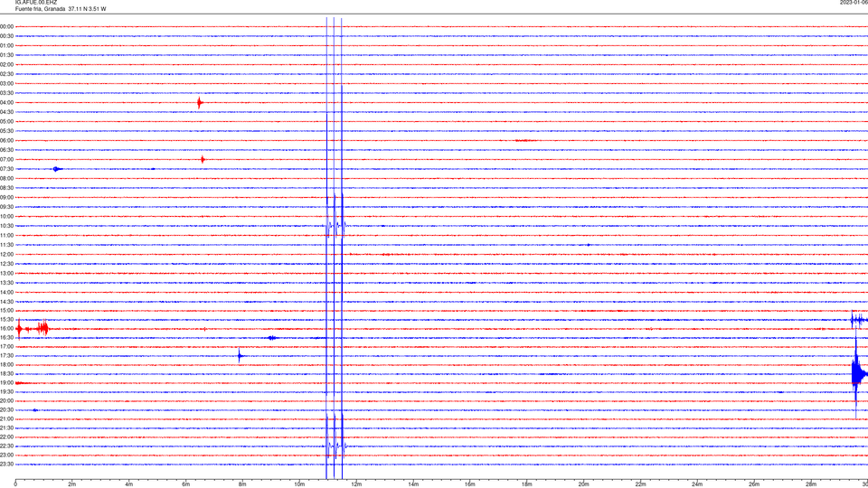The image size is (868, 488).
Task: Select the 10:30 time row label
Action: (x=6, y=226)
